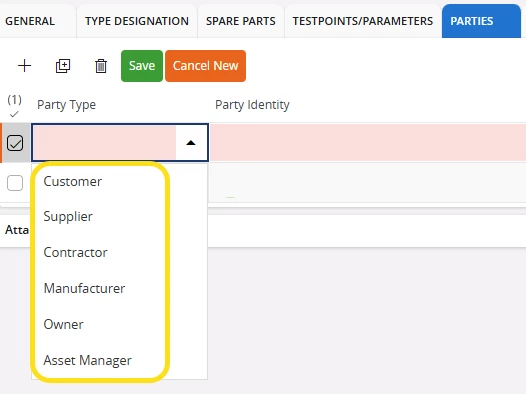The height and width of the screenshot is (394, 526).
Task: Collapse the Party Type dropdown arrow
Action: [191, 143]
